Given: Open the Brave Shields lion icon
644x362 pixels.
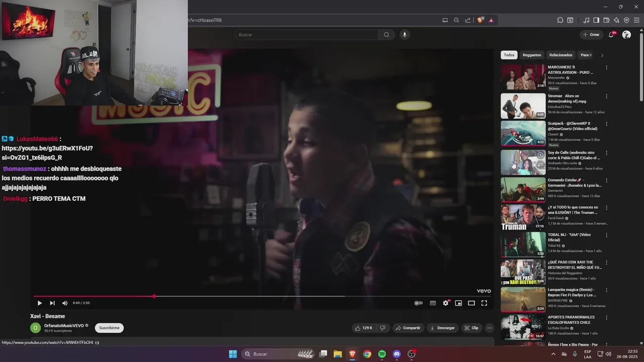Looking at the screenshot, I should coord(480,20).
